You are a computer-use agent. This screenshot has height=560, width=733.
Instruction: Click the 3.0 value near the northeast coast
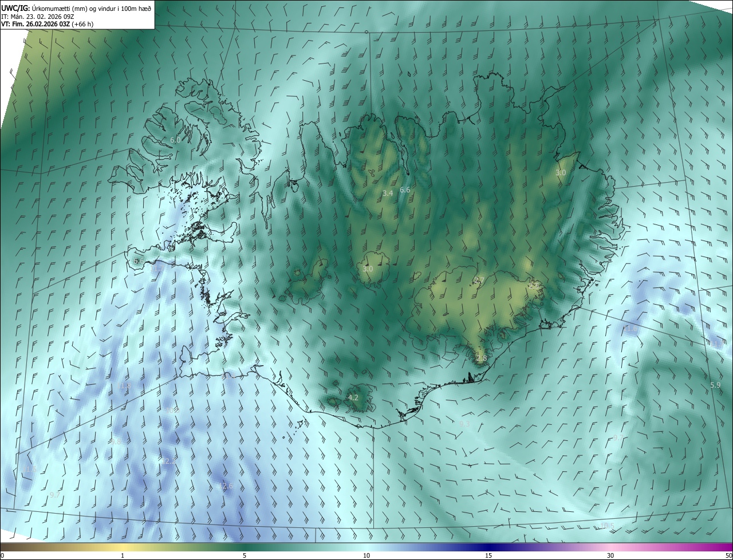561,172
